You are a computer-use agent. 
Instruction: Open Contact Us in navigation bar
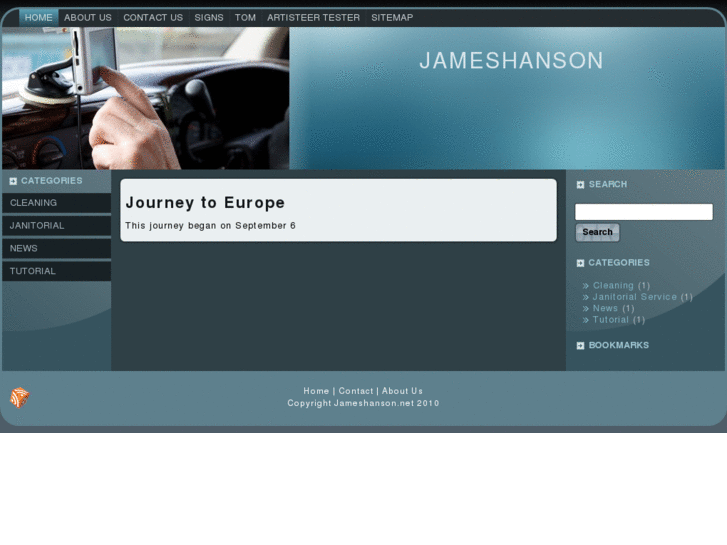[153, 18]
